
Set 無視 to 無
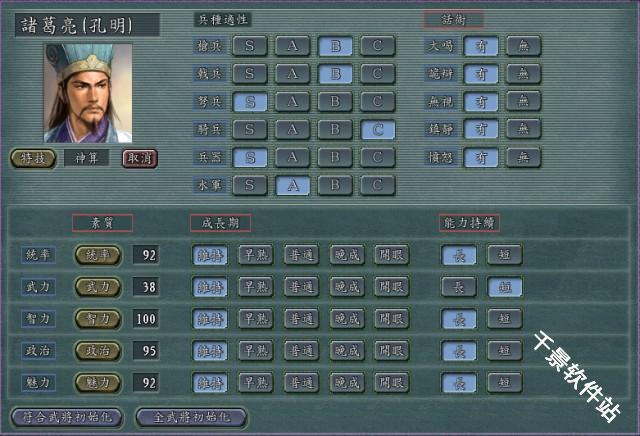click(524, 102)
